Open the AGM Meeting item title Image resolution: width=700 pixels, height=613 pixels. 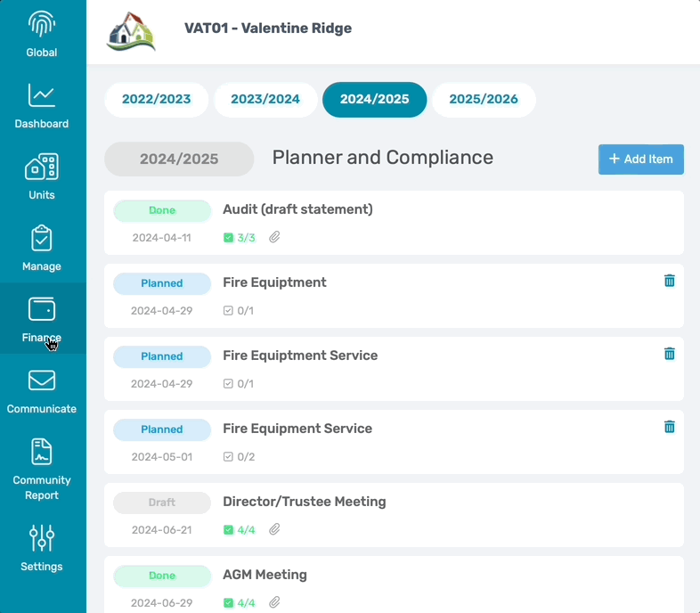coord(265,575)
